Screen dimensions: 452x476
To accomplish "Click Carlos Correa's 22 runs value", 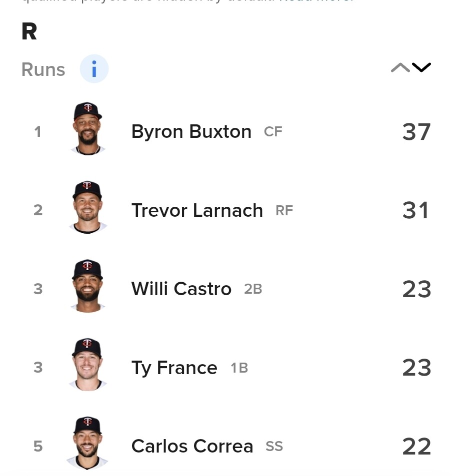I will 416,447.
